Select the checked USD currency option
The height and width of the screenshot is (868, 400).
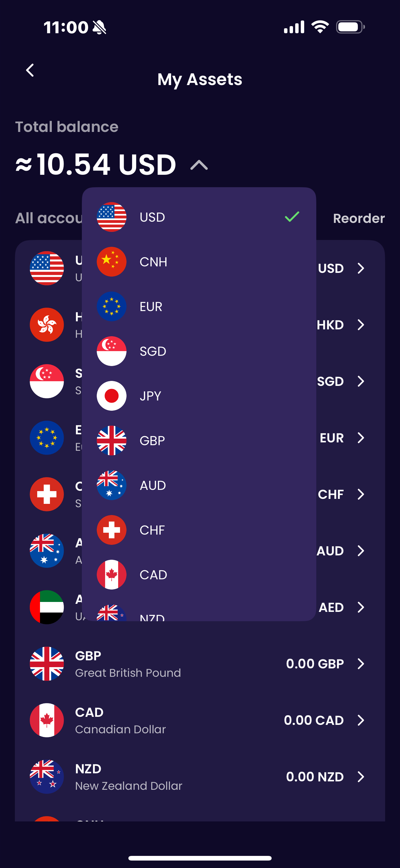click(199, 217)
